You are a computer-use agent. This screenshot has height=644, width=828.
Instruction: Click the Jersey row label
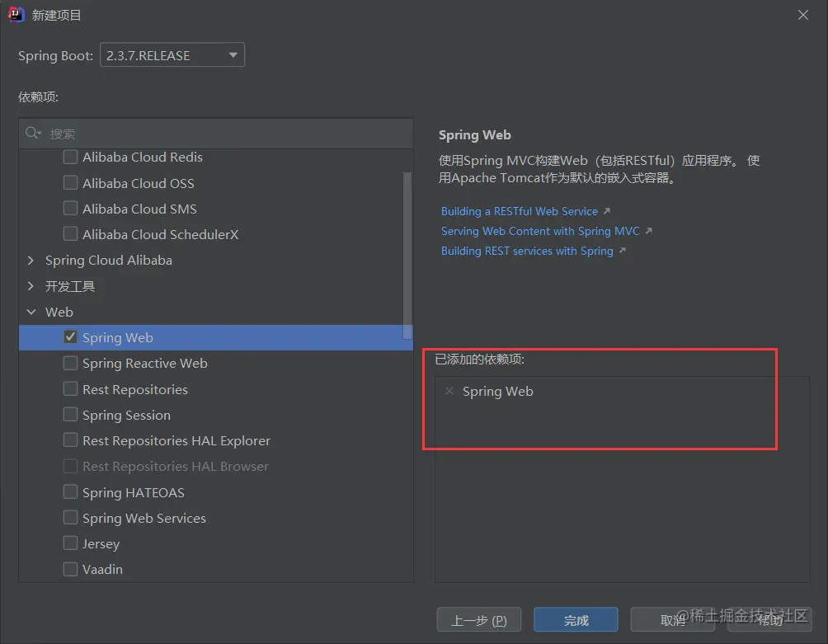[x=101, y=543]
